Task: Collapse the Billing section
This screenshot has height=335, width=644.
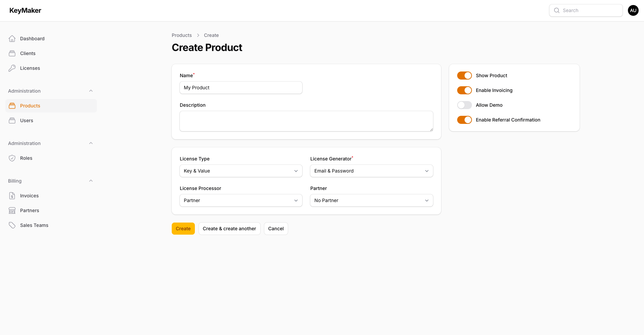Action: click(x=91, y=181)
